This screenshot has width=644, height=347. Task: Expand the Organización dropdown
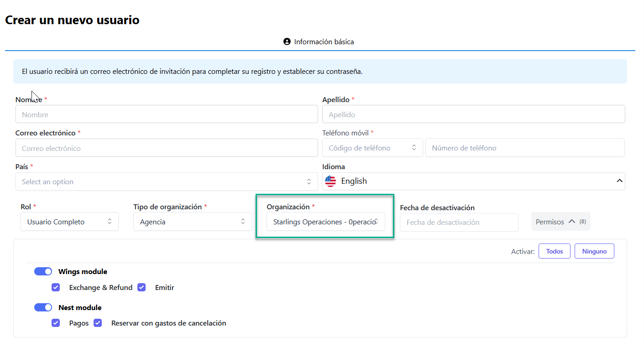click(x=325, y=222)
